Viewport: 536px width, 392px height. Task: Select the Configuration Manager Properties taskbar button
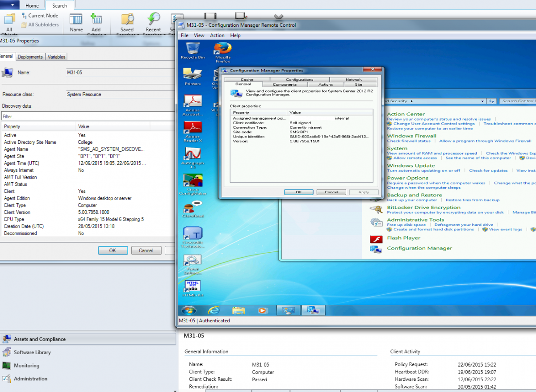pos(314,310)
